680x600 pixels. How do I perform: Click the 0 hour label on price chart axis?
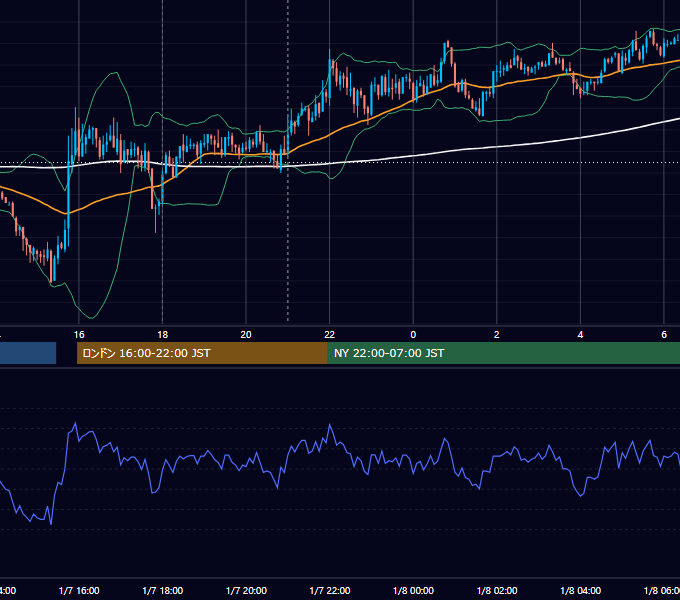coord(413,335)
